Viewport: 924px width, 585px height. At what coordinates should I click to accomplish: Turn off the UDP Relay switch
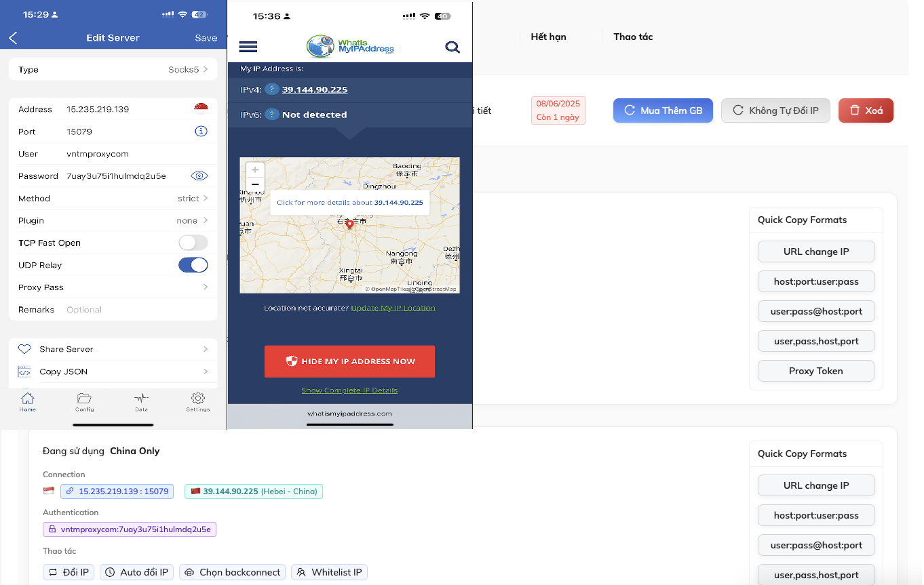(193, 265)
